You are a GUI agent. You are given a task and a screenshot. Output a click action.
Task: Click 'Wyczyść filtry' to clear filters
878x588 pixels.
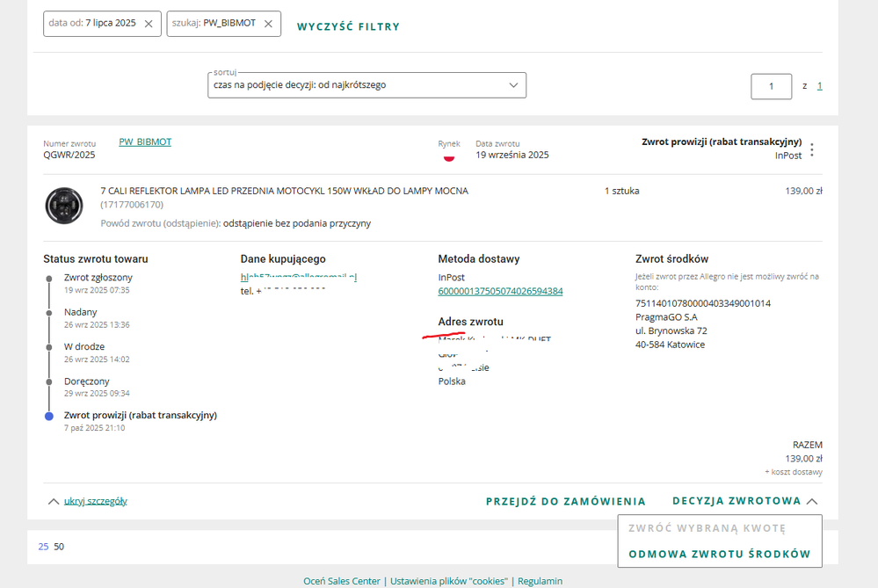tap(348, 26)
